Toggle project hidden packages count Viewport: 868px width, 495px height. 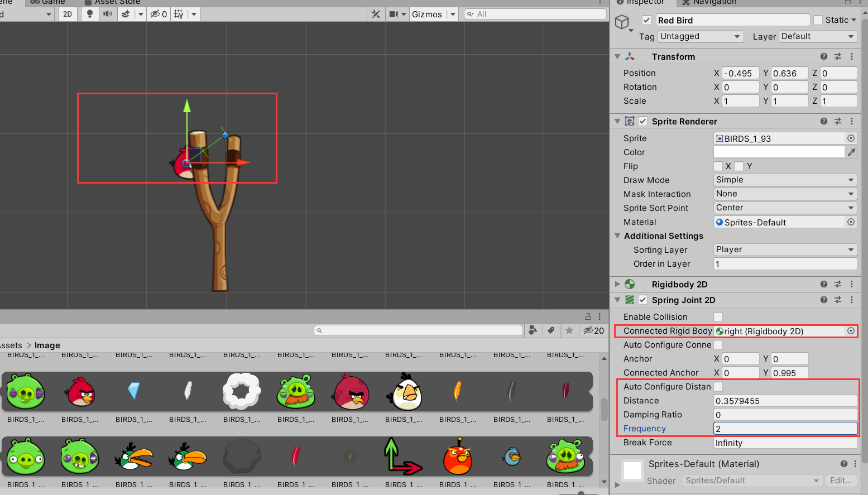593,330
